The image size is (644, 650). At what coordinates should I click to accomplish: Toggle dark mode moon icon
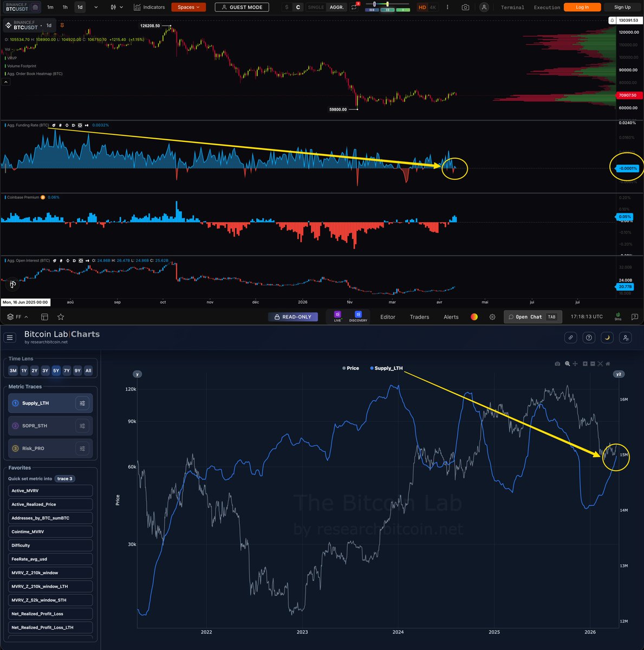[x=607, y=337]
